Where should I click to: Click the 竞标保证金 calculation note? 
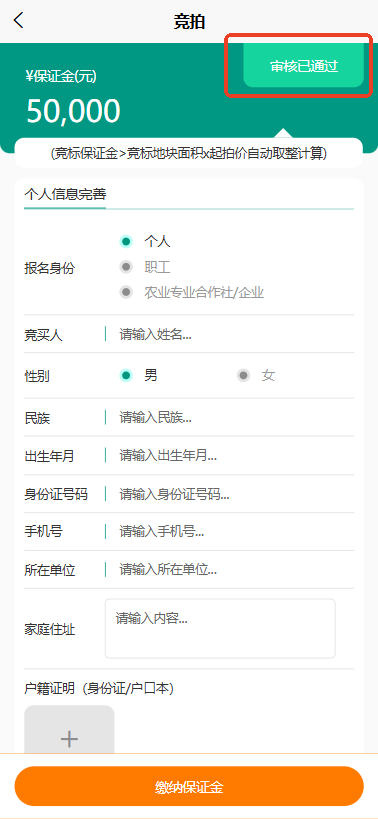coord(188,154)
